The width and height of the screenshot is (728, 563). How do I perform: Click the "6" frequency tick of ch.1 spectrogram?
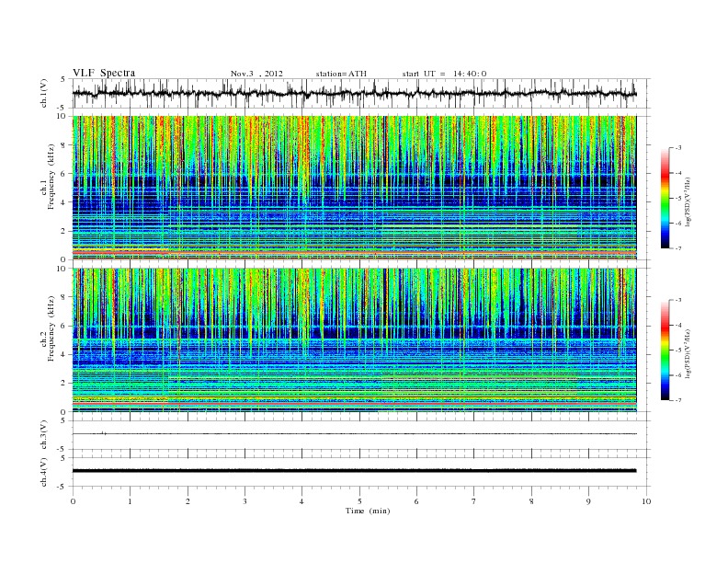pos(64,174)
